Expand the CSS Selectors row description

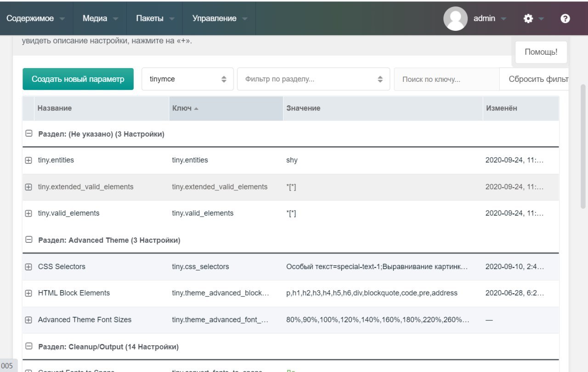(x=28, y=267)
